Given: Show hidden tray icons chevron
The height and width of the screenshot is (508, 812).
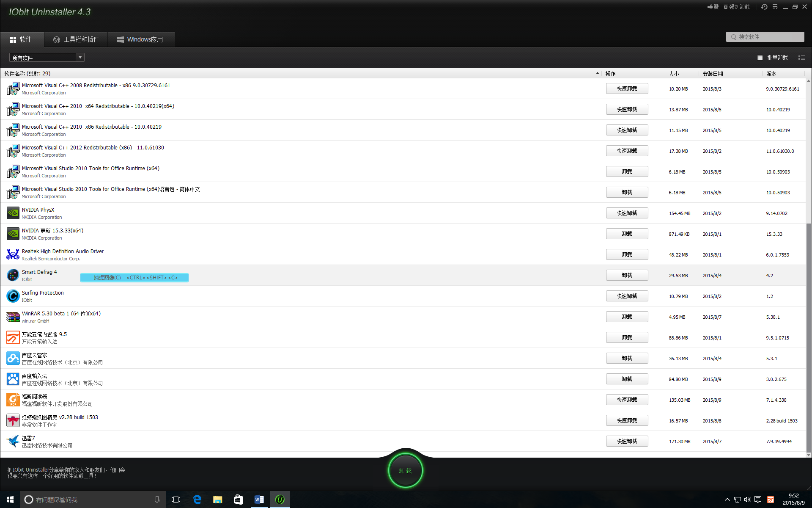Looking at the screenshot, I should (x=727, y=500).
